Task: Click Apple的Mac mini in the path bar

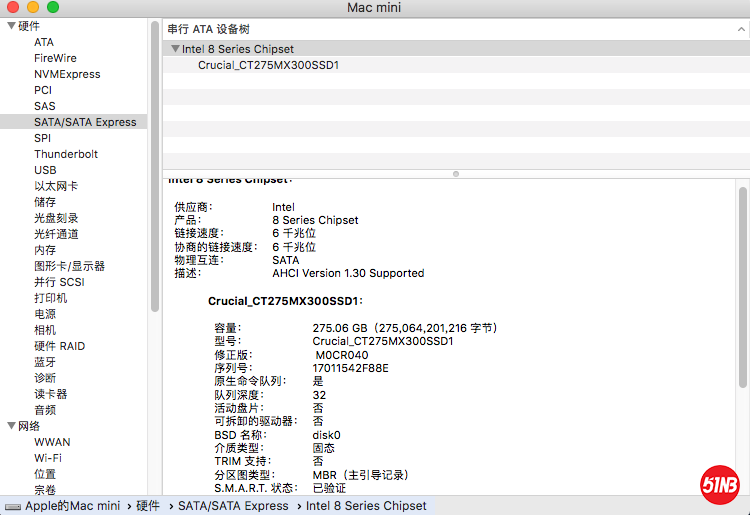Action: pos(72,506)
